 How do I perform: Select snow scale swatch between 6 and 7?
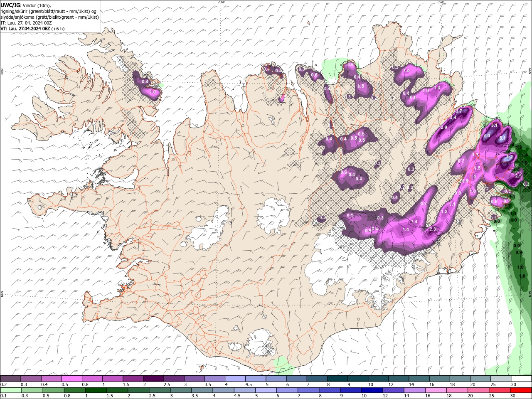(296, 379)
